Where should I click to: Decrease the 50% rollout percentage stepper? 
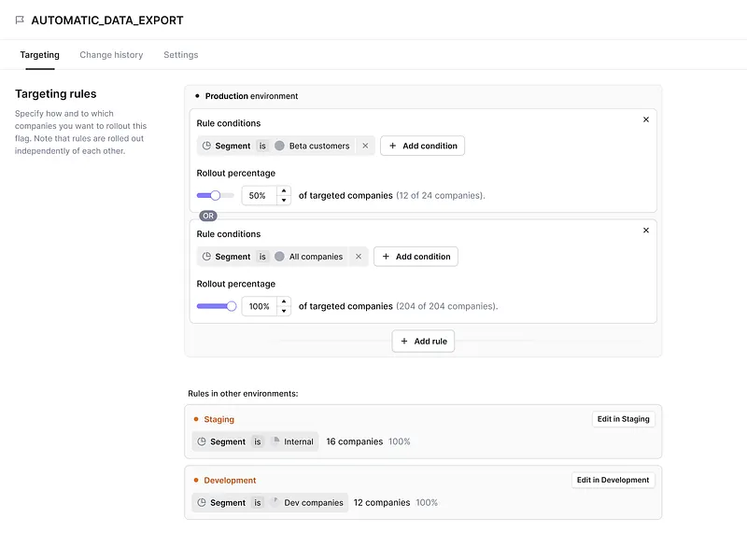coord(284,201)
